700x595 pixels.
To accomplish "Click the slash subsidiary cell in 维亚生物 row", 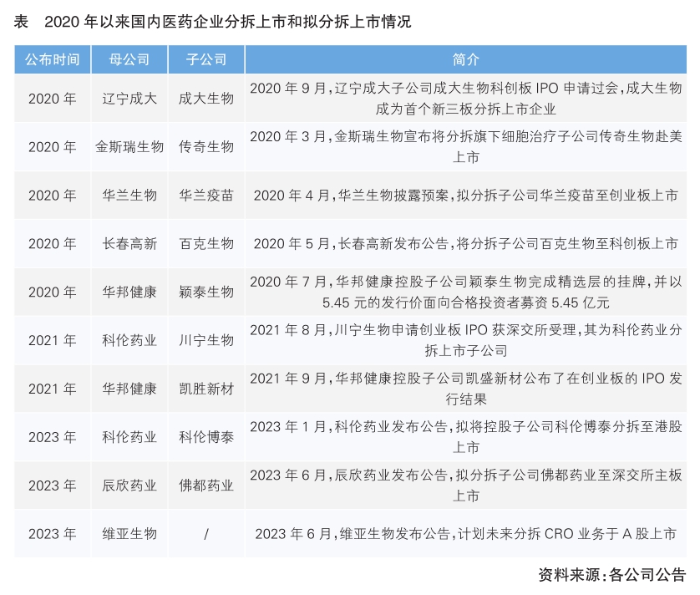I will click(206, 534).
